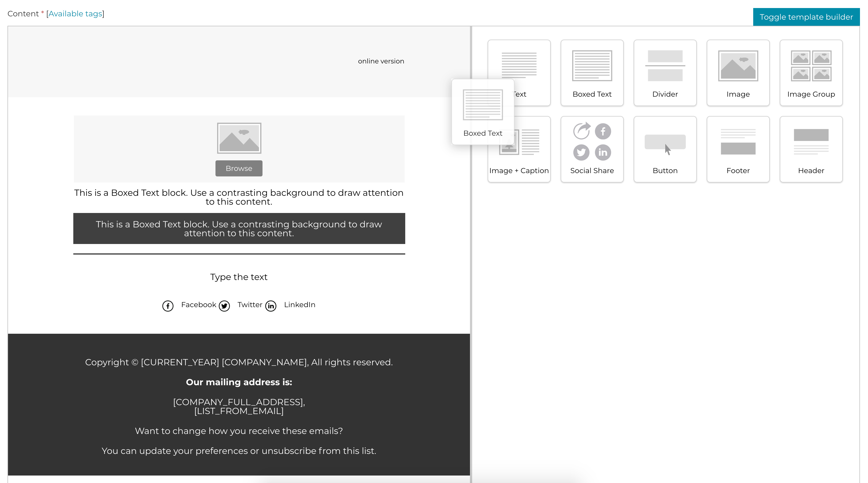Click the online version link
This screenshot has width=868, height=483.
point(380,61)
